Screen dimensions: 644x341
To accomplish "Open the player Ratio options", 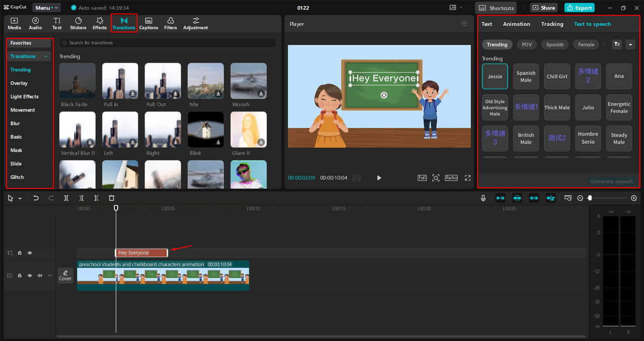I will click(451, 178).
